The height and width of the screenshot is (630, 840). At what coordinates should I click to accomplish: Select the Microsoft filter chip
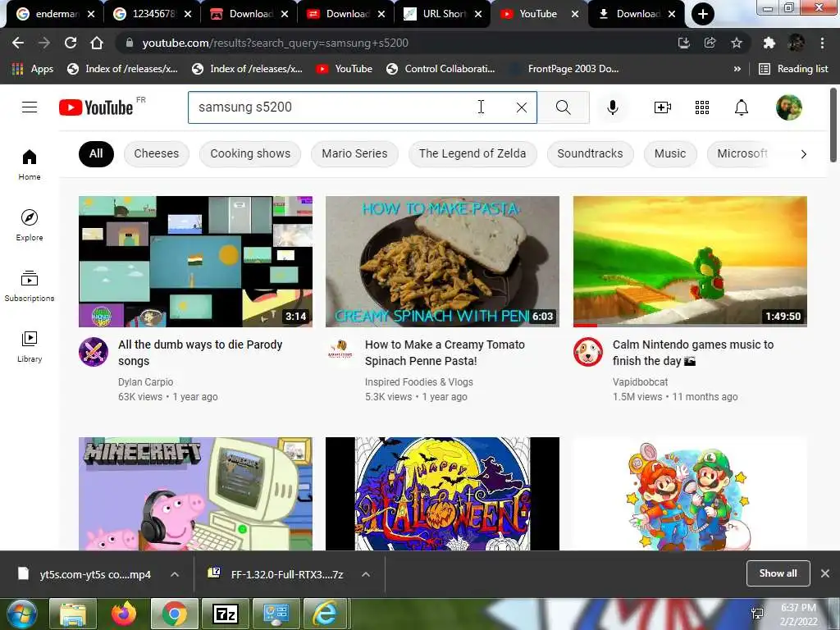click(742, 153)
